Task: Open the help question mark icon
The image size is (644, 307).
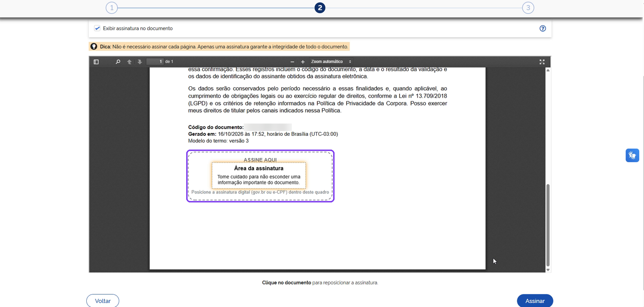Action: pos(543,28)
